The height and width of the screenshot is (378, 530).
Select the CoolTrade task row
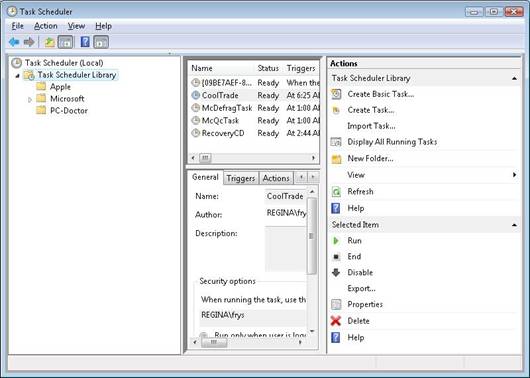tap(254, 95)
